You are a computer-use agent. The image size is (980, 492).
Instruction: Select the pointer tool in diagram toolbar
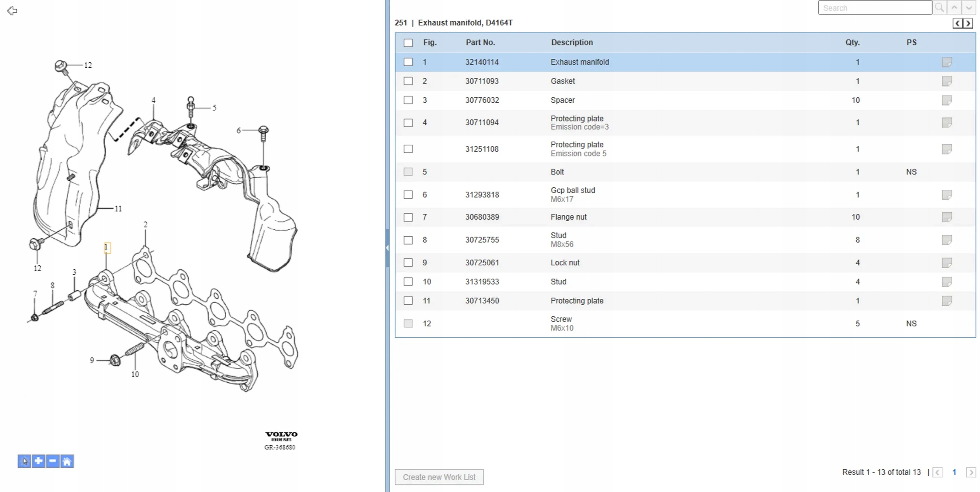click(24, 461)
